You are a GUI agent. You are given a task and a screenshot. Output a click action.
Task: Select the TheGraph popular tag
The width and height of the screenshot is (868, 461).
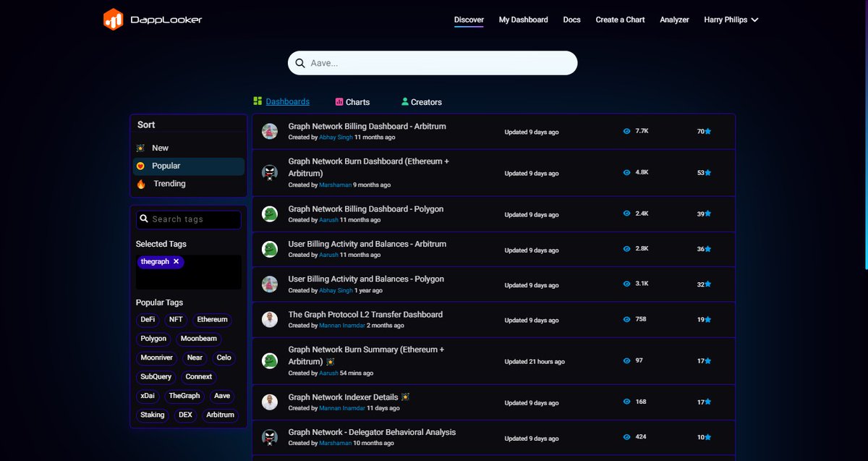[184, 396]
